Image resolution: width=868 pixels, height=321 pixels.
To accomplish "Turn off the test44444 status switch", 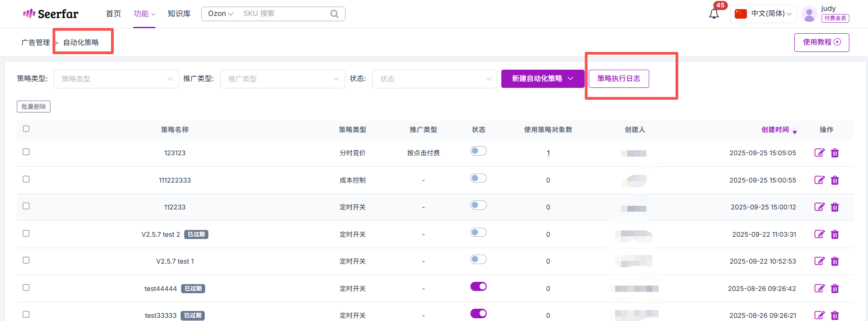I will click(x=478, y=286).
